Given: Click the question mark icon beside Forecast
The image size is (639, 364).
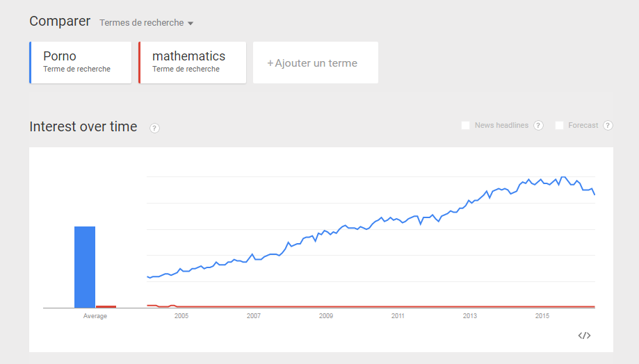Looking at the screenshot, I should pos(608,125).
